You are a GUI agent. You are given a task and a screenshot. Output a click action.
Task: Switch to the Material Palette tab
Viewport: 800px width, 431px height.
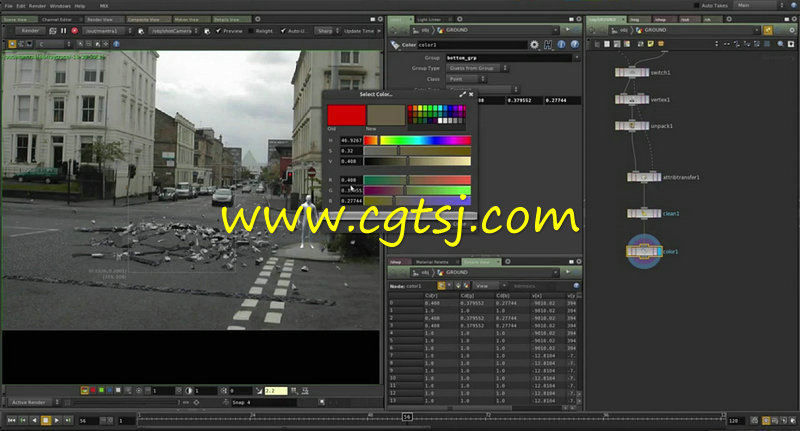point(432,262)
